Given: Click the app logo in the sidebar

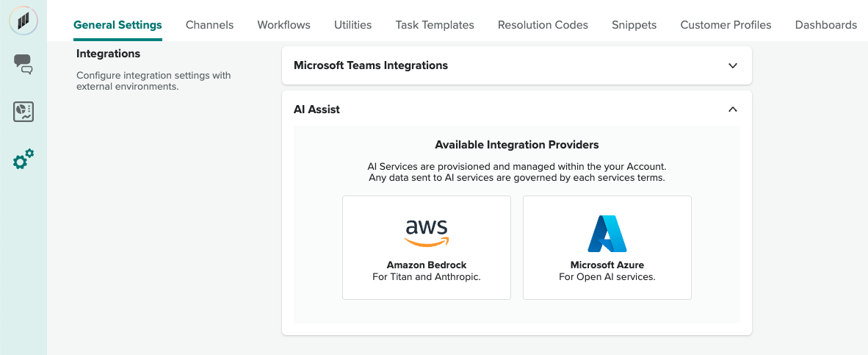Looking at the screenshot, I should coord(23,20).
